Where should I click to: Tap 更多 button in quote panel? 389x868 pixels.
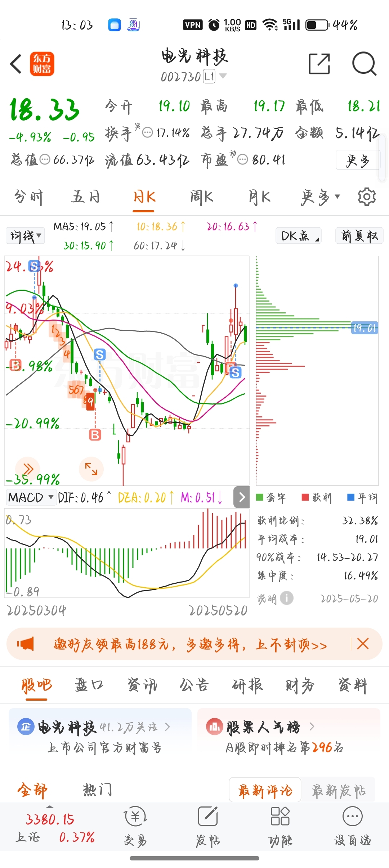358,160
